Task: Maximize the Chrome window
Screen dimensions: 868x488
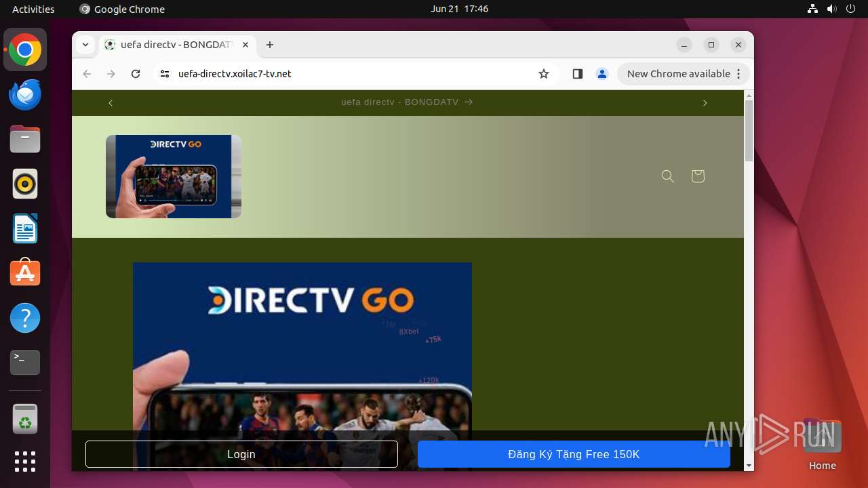Action: (x=711, y=45)
